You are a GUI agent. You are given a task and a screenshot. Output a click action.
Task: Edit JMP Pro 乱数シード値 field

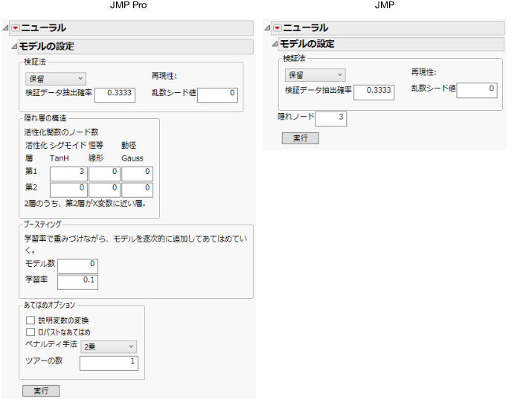click(x=217, y=95)
